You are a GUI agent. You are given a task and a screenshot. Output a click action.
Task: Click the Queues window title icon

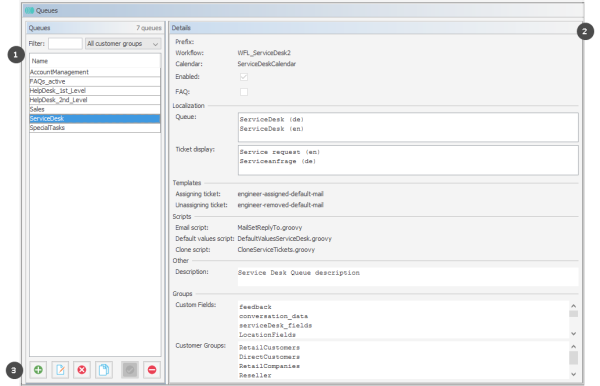pos(29,11)
